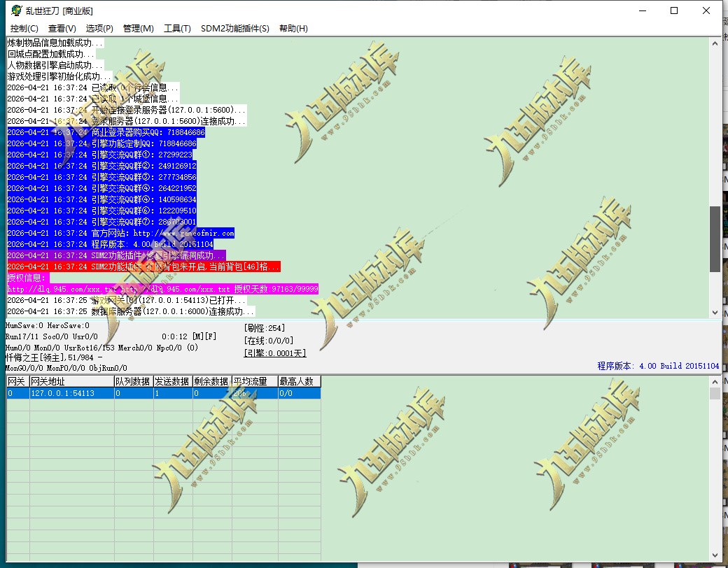
Task: Click the [在线:0/0/0] status label
Action: click(x=268, y=341)
